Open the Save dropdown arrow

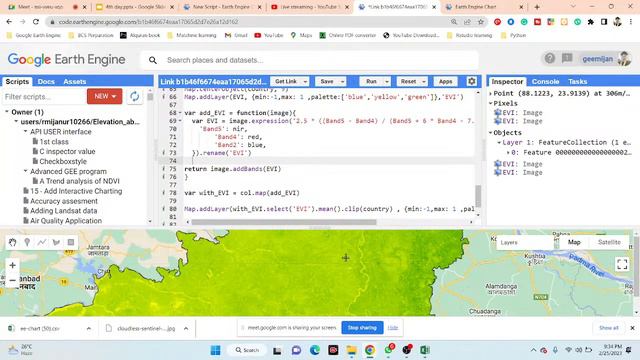(x=342, y=82)
